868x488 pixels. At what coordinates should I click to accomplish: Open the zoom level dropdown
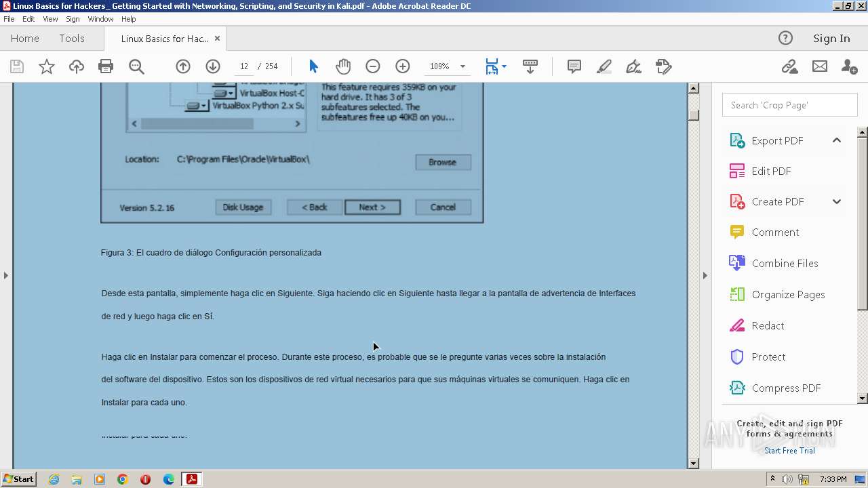pyautogui.click(x=462, y=66)
